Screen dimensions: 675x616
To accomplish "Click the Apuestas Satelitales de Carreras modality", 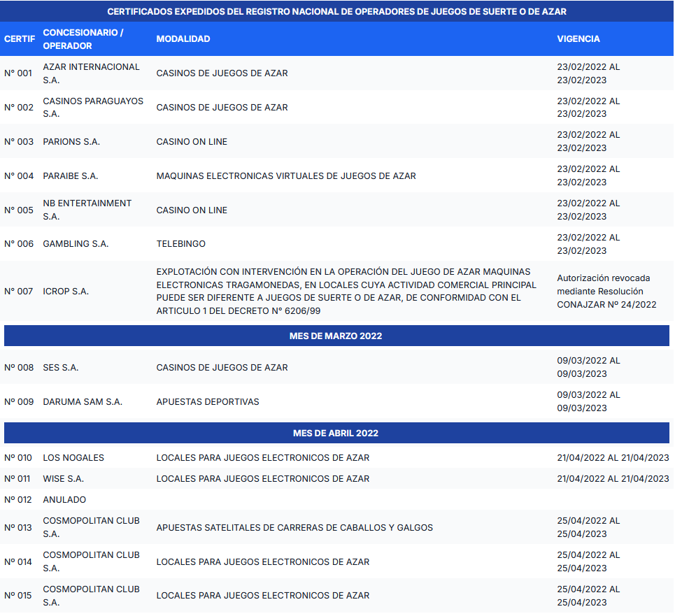I will 294,528.
